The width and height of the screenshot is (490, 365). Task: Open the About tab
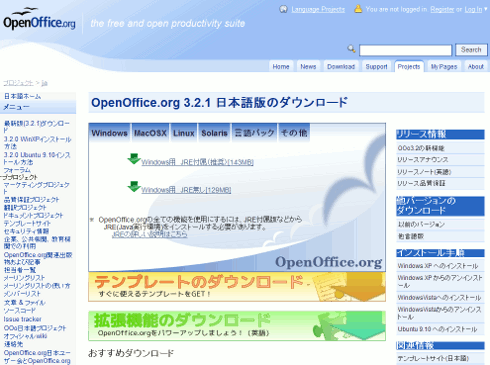pyautogui.click(x=476, y=66)
